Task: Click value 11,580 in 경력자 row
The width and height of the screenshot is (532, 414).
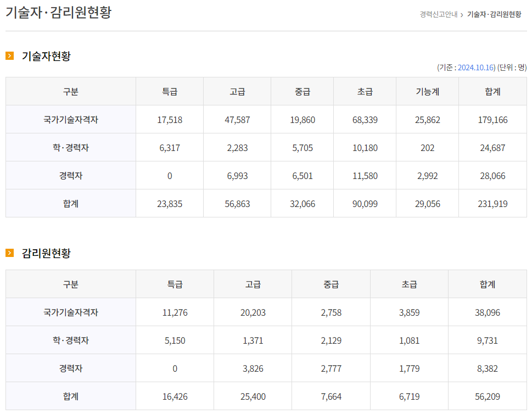Action: pyautogui.click(x=365, y=176)
